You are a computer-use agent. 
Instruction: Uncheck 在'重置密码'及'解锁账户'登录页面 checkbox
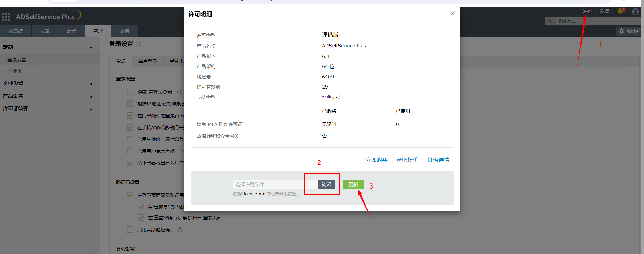(141, 217)
